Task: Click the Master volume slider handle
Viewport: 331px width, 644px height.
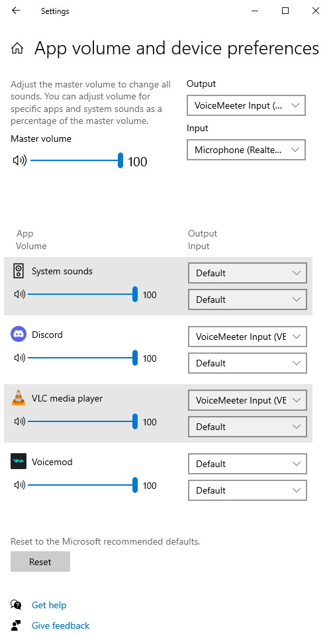Action: tap(120, 160)
